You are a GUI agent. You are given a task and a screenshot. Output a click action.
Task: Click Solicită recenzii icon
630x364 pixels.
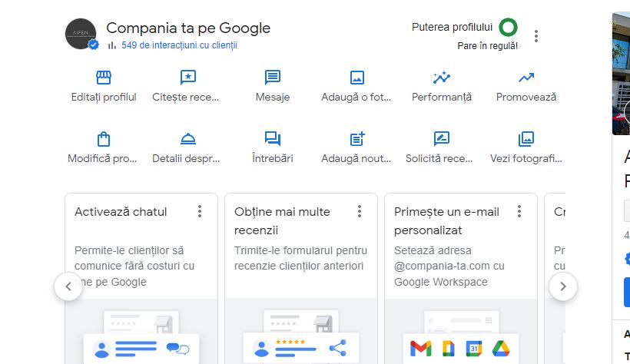(x=441, y=139)
